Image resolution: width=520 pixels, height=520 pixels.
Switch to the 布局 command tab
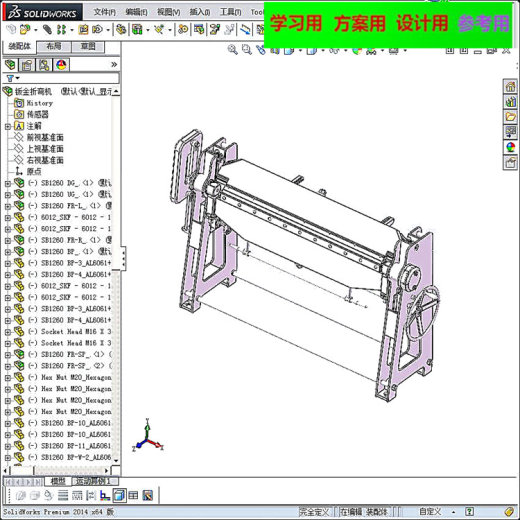(53, 46)
